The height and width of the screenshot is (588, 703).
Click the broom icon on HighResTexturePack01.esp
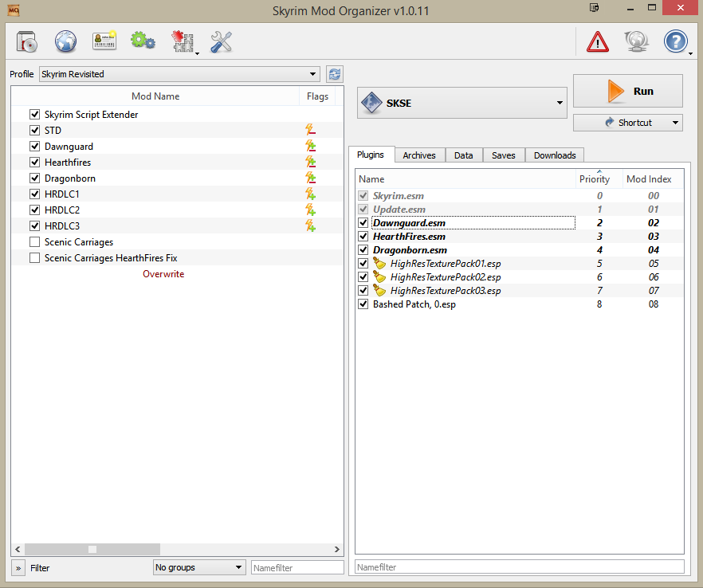point(379,264)
